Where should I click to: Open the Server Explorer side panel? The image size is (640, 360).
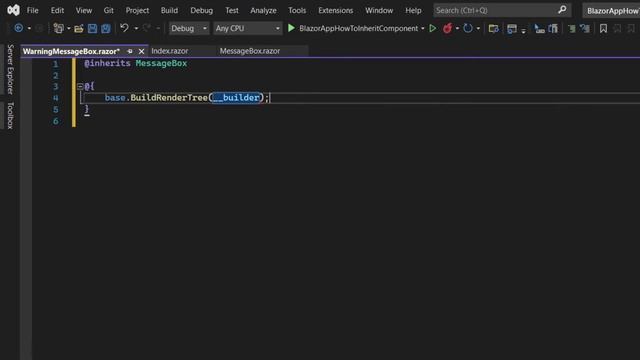[10, 69]
